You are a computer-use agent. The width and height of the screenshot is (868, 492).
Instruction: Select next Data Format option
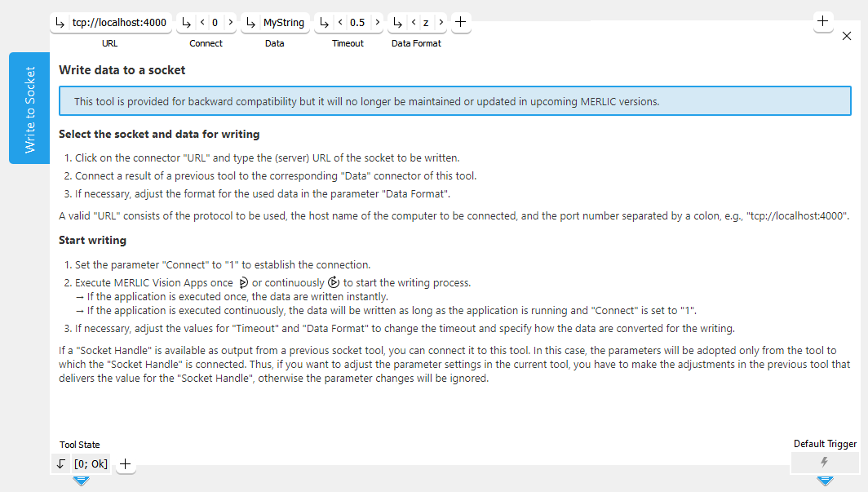441,23
